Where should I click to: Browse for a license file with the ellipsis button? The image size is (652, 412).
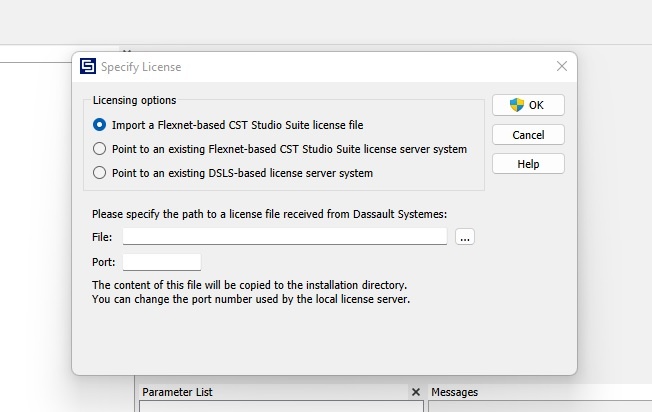464,237
